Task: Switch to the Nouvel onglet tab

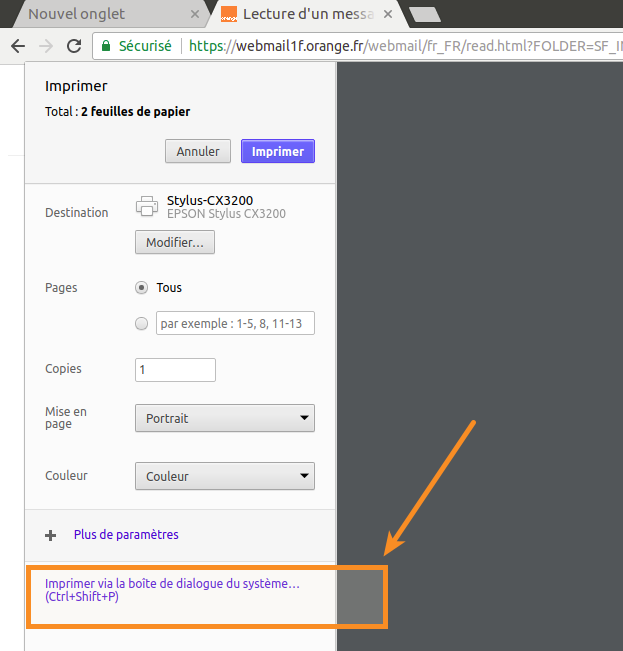Action: point(100,14)
